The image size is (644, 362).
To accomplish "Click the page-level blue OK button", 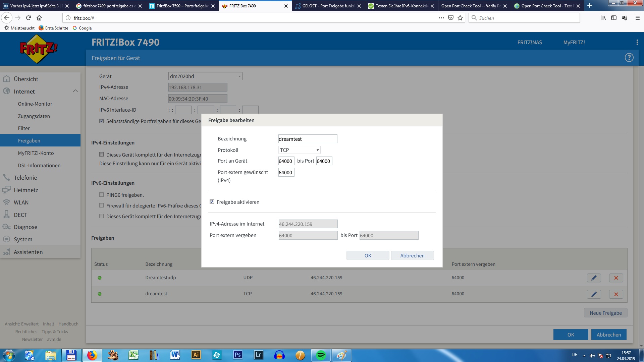I will [x=571, y=335].
